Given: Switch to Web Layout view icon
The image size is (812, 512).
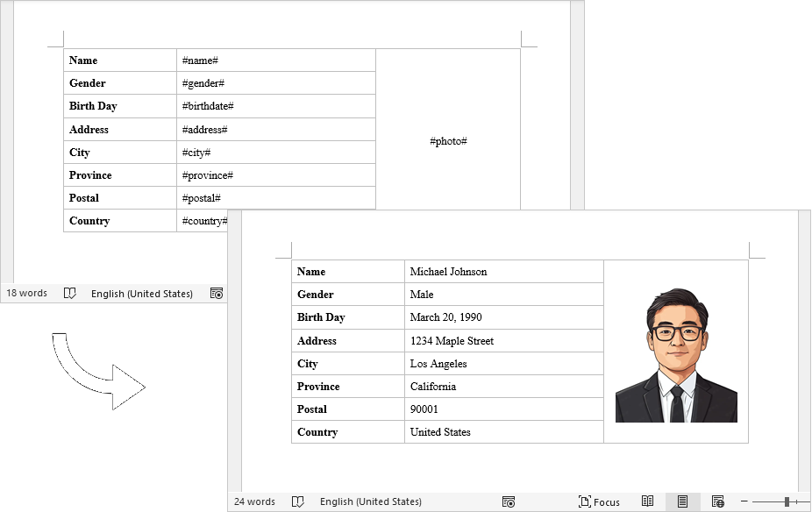Looking at the screenshot, I should 718,501.
